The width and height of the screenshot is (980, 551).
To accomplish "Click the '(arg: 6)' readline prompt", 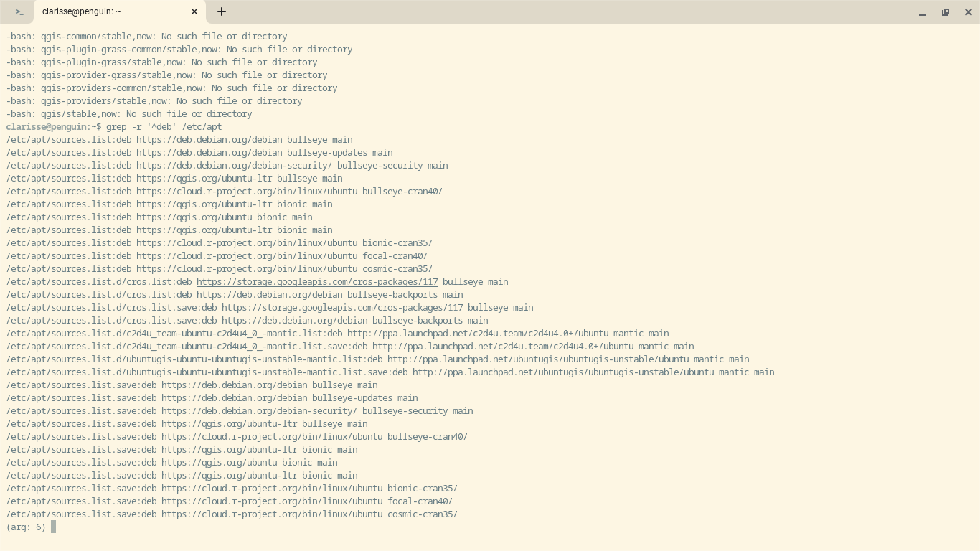I will 26,527.
